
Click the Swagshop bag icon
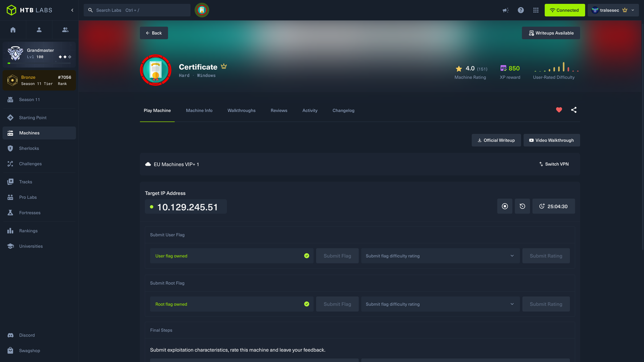[10, 350]
